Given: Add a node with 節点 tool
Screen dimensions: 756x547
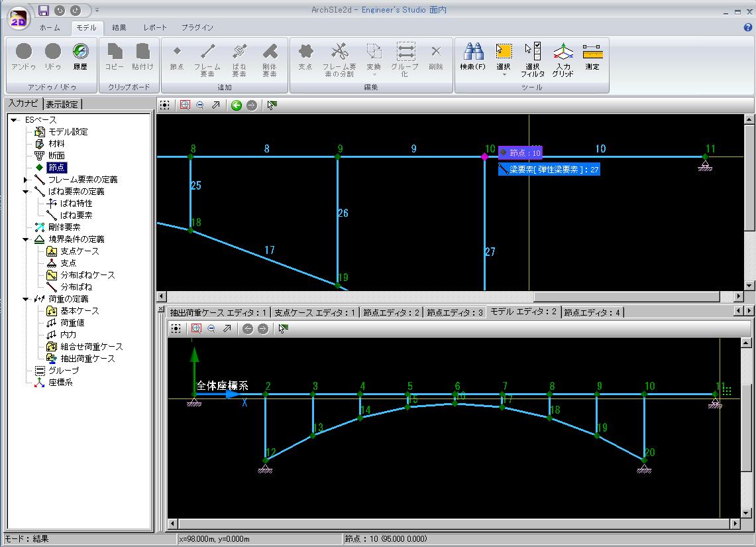Looking at the screenshot, I should click(x=177, y=57).
